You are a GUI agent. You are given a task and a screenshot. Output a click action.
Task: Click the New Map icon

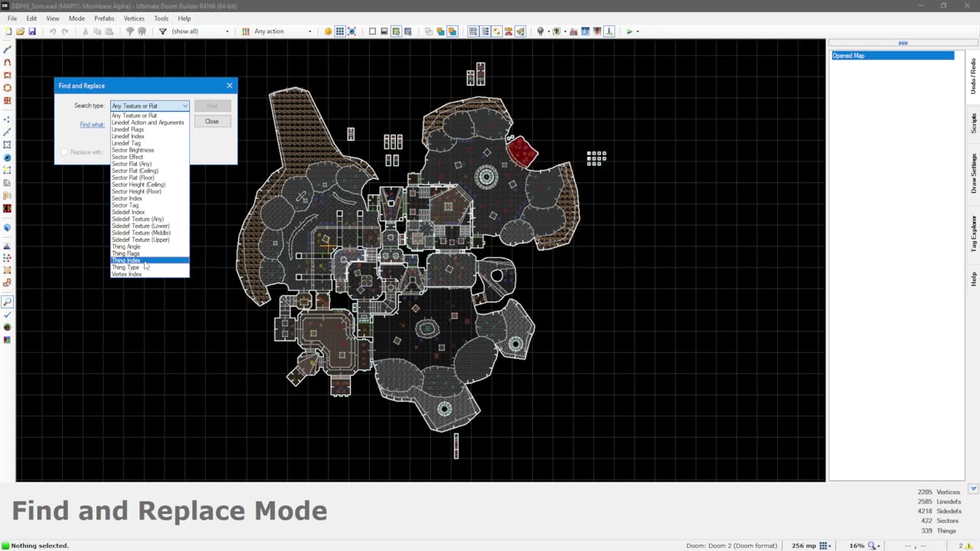8,31
